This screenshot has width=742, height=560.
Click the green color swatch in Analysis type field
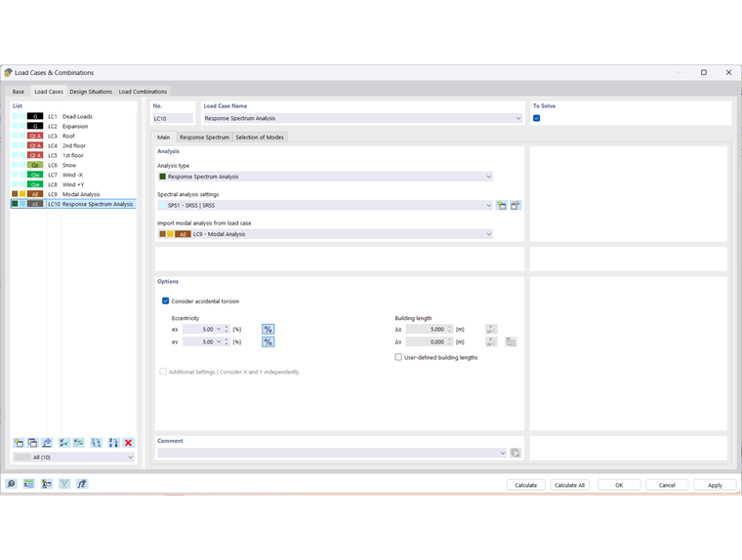click(x=163, y=177)
